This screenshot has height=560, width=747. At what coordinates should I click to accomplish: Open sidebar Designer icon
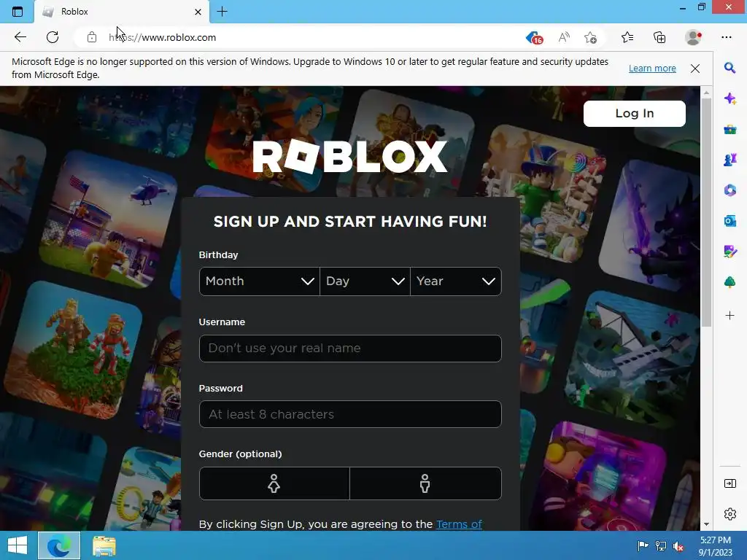729,252
